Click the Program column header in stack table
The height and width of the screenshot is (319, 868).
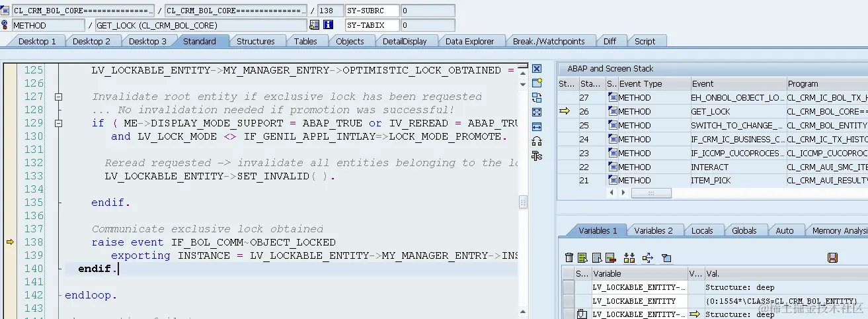coord(826,83)
